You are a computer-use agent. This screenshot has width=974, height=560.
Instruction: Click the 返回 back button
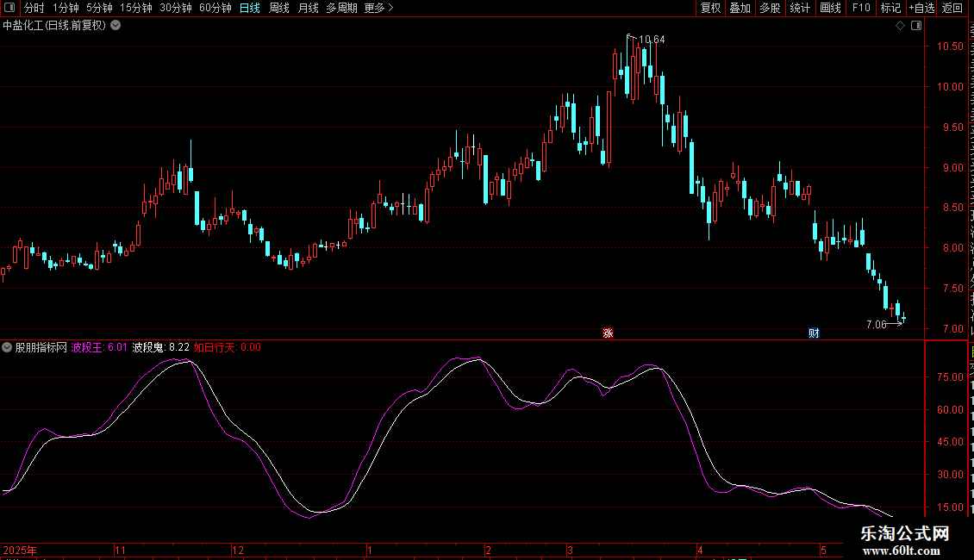pyautogui.click(x=952, y=8)
